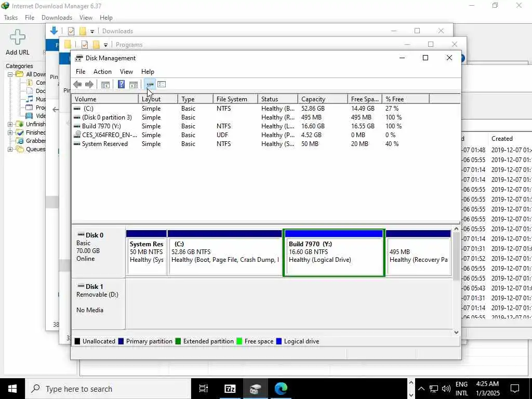This screenshot has height=399, width=532.
Task: Click the Properties toolbar icon at toolbar end
Action: tap(162, 84)
